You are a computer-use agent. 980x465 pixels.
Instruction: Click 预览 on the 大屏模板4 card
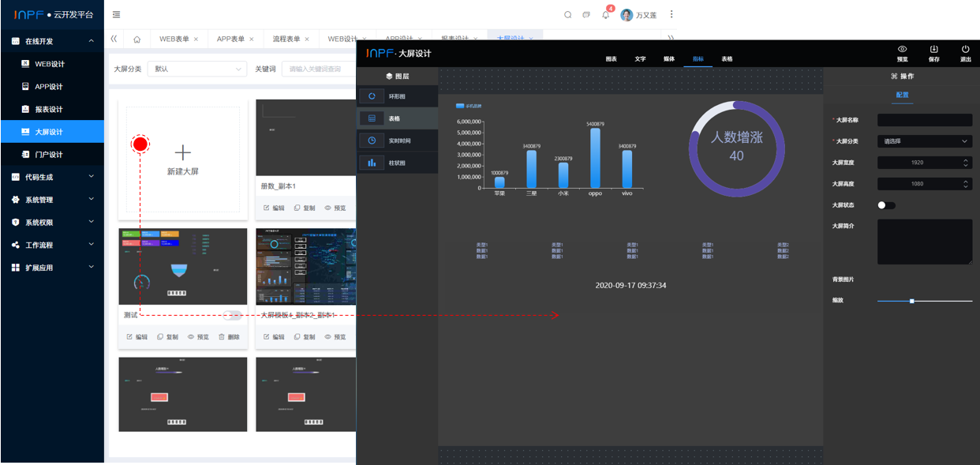pos(335,336)
